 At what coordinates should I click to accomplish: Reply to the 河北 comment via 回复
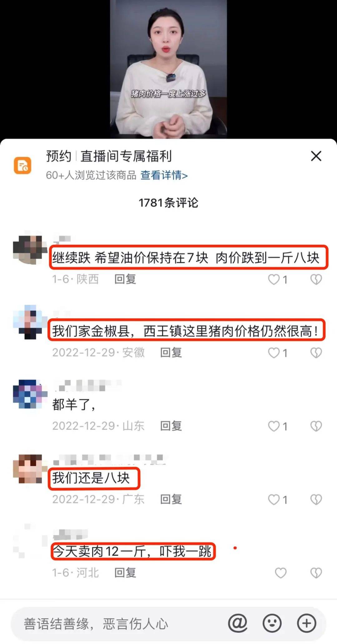point(125,573)
